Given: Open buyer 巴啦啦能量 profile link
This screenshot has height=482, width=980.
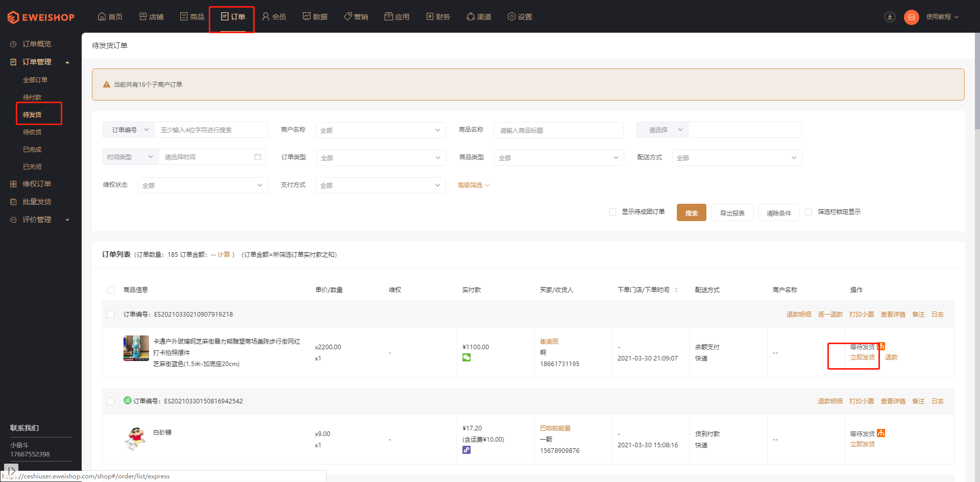Looking at the screenshot, I should click(555, 428).
